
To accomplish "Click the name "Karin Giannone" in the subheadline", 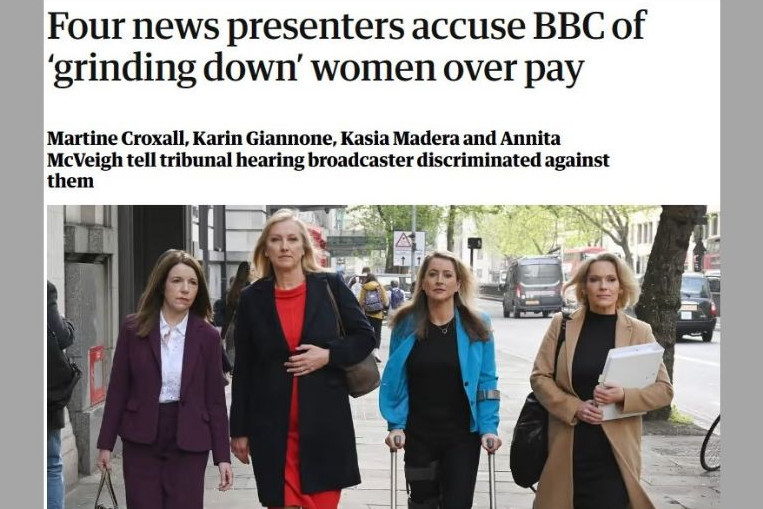I will click(x=263, y=139).
